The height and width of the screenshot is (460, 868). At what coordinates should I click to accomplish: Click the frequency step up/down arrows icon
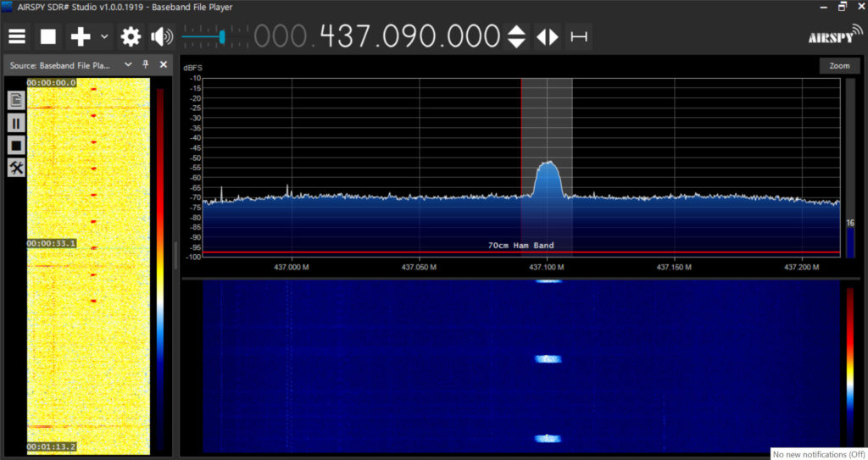coord(516,36)
